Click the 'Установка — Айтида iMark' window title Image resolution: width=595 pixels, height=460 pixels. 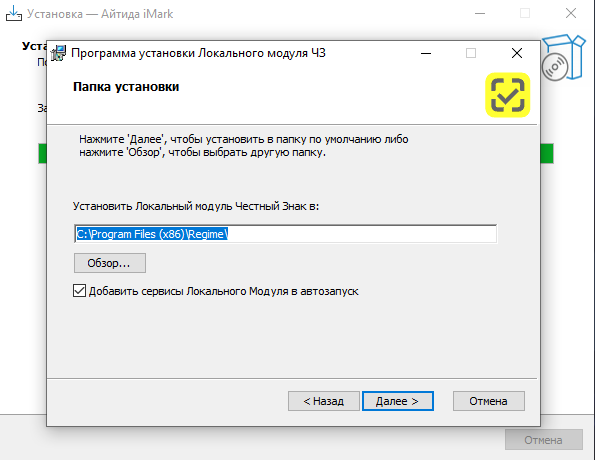click(x=100, y=14)
